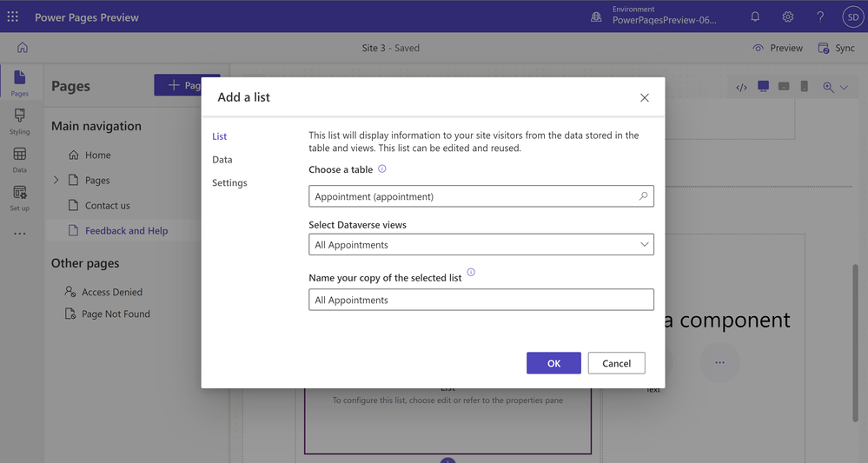The width and height of the screenshot is (868, 463).
Task: Open the zoom control icon
Action: (828, 87)
